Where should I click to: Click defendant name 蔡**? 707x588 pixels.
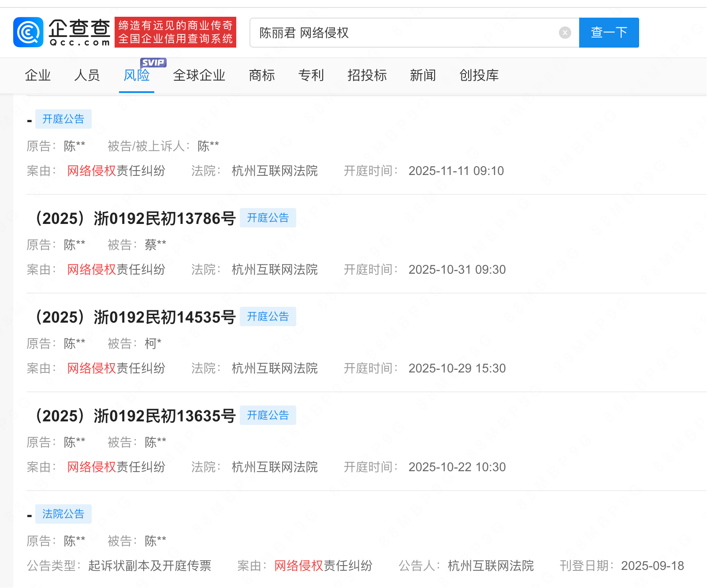coord(156,245)
